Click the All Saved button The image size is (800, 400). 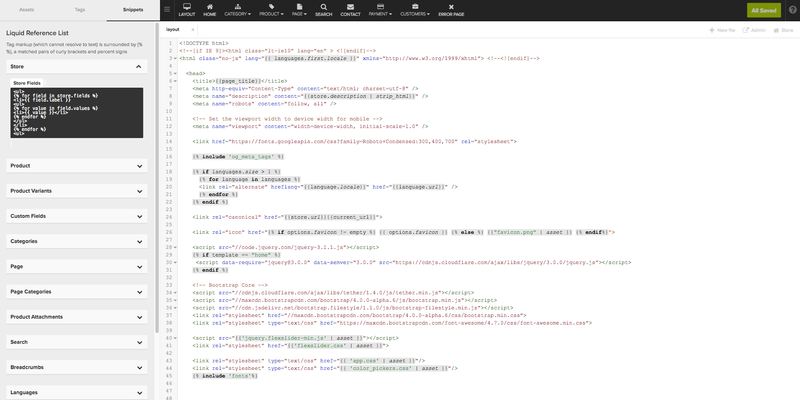[764, 10]
